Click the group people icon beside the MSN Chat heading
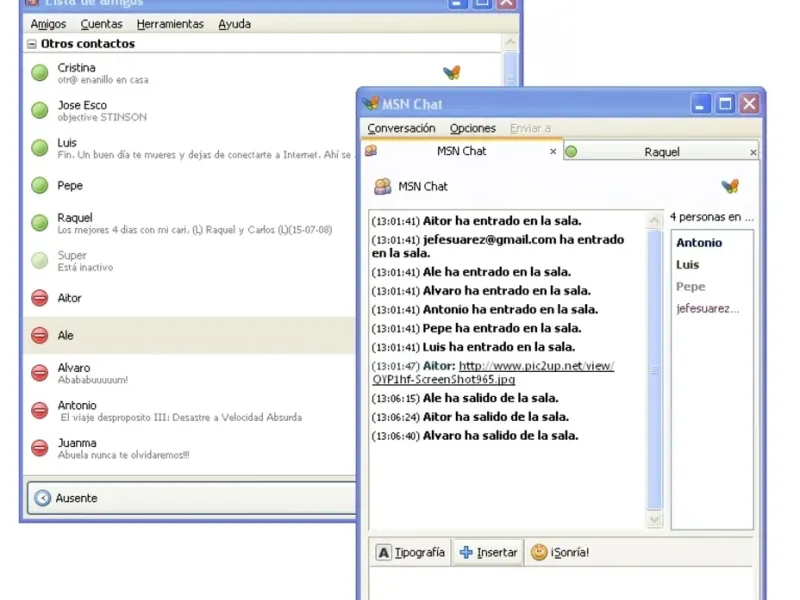Image resolution: width=800 pixels, height=600 pixels. point(383,186)
